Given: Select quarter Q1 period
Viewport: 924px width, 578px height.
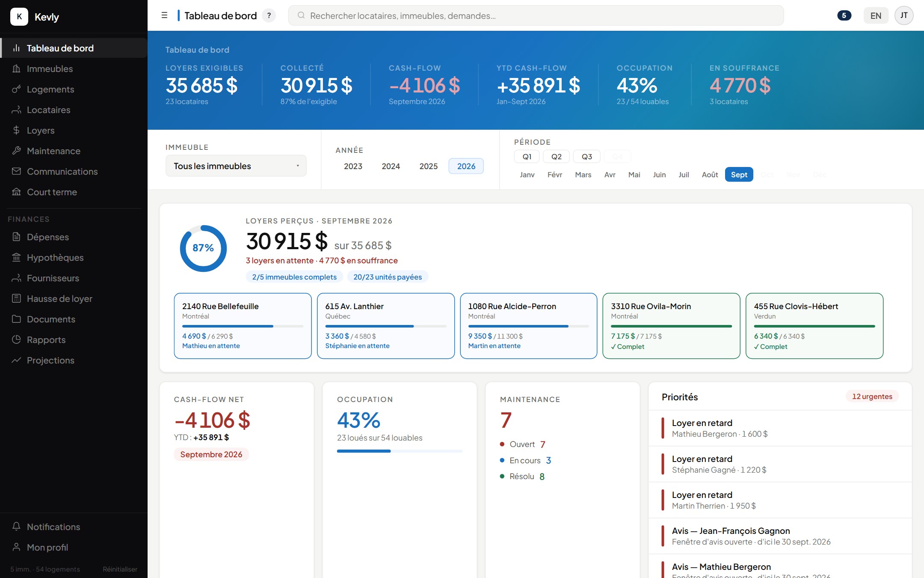Looking at the screenshot, I should 527,157.
